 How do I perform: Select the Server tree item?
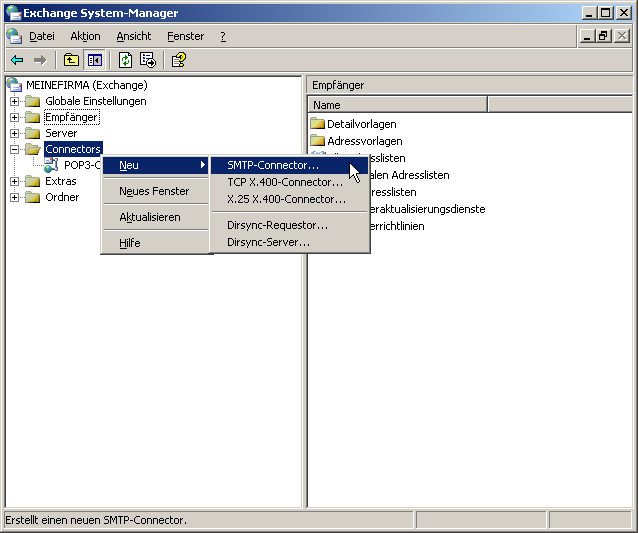click(61, 133)
